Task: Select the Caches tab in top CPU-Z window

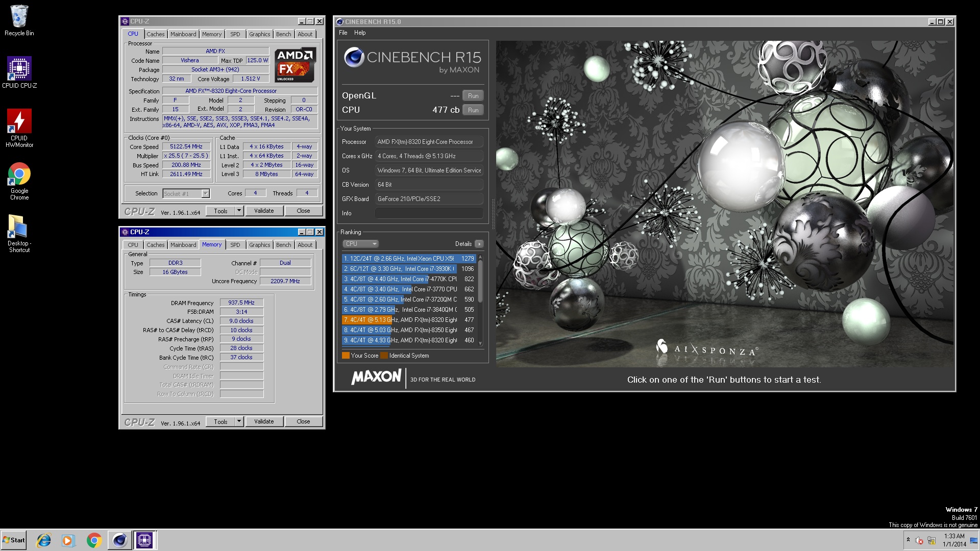Action: (x=155, y=34)
